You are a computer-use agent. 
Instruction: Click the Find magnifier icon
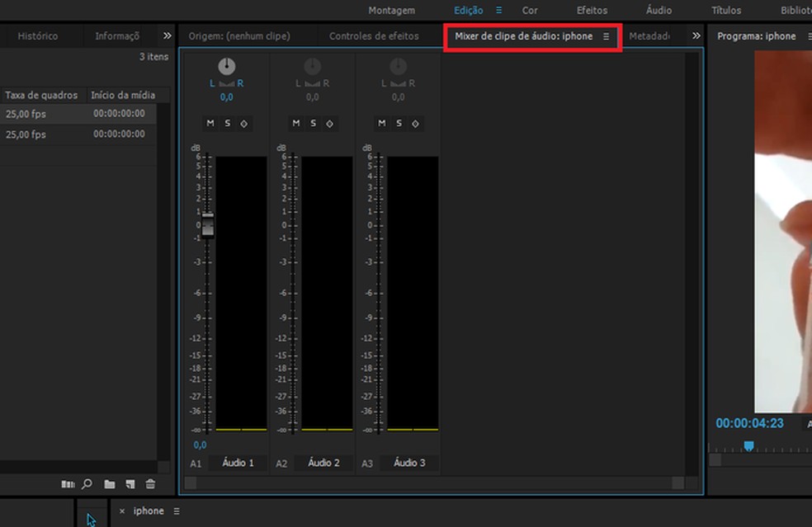click(x=87, y=484)
